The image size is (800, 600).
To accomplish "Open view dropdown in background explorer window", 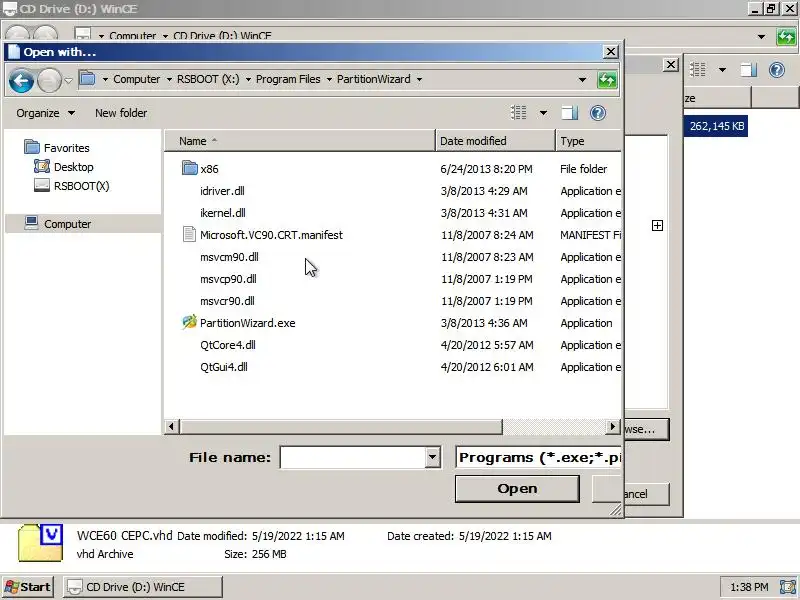I will (x=722, y=69).
